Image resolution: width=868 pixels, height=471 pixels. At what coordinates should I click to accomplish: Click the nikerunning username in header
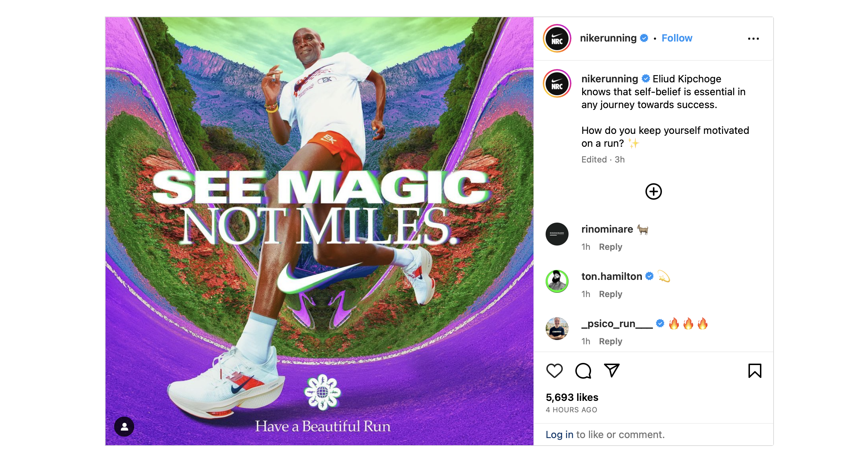tap(608, 38)
